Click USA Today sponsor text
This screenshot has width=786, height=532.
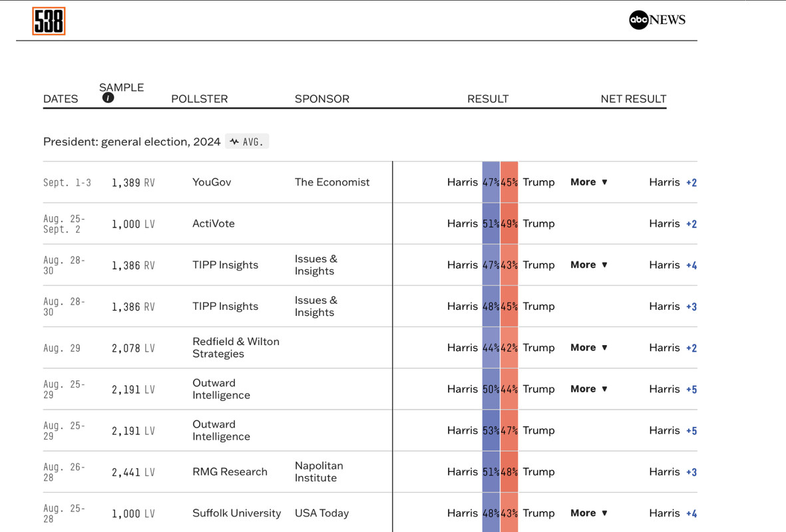tap(322, 513)
